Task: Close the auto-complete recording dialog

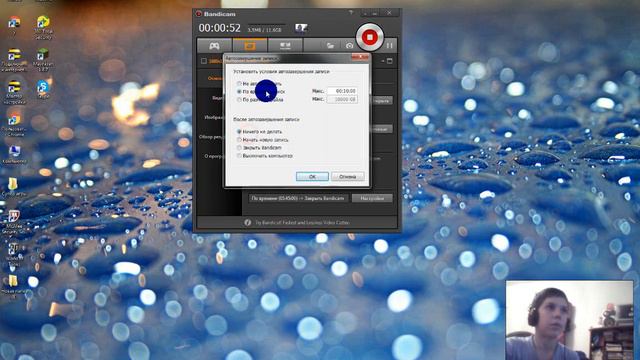Action: click(x=360, y=58)
